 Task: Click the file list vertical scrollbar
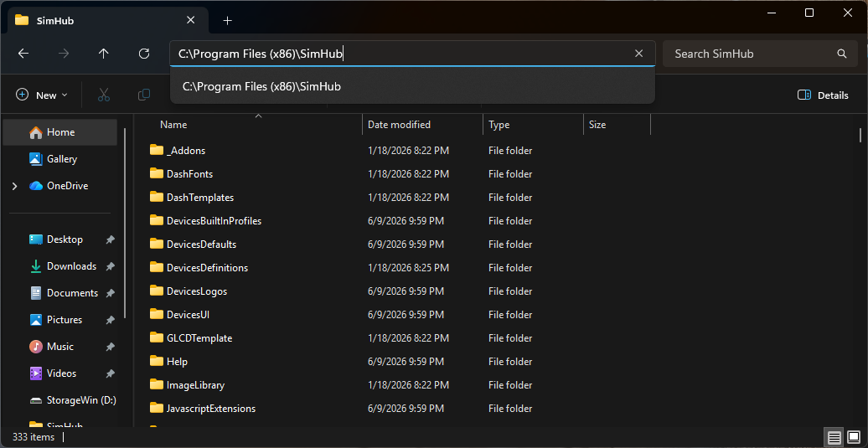(x=860, y=134)
